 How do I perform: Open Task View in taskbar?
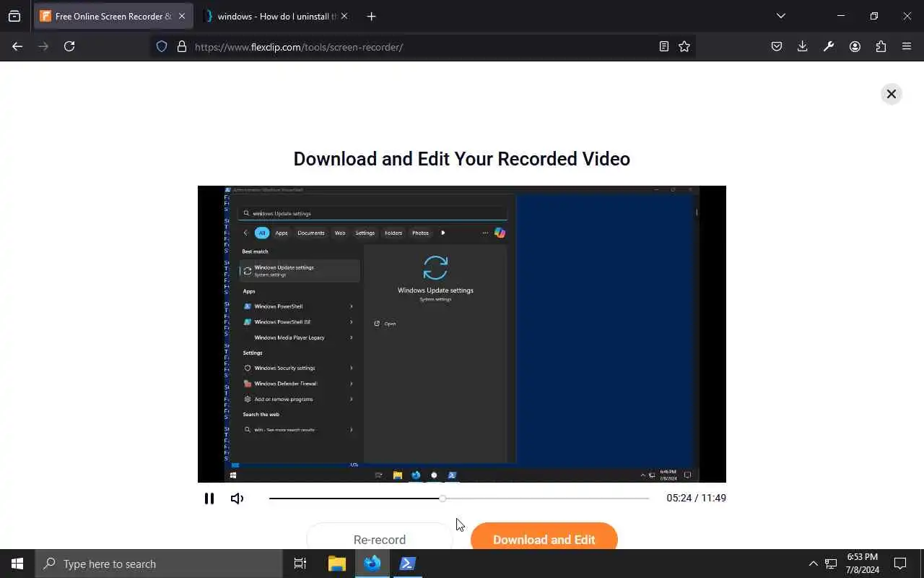[x=300, y=564]
